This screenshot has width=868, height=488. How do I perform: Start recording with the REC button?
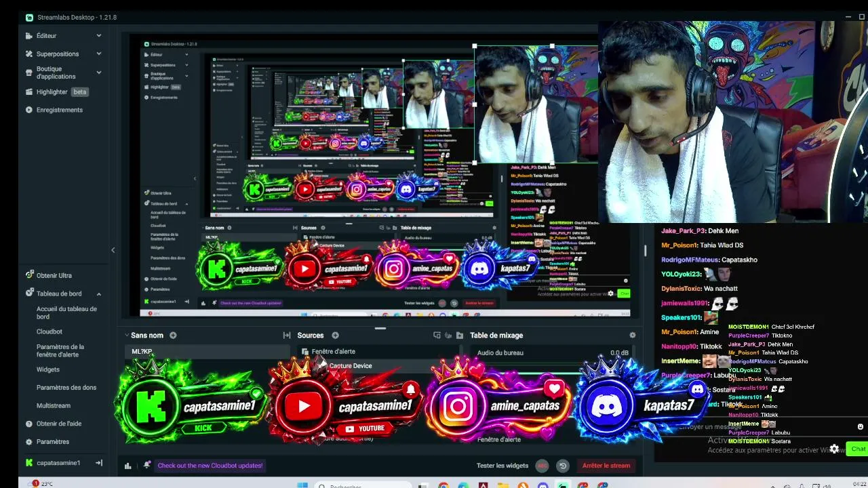(542, 466)
